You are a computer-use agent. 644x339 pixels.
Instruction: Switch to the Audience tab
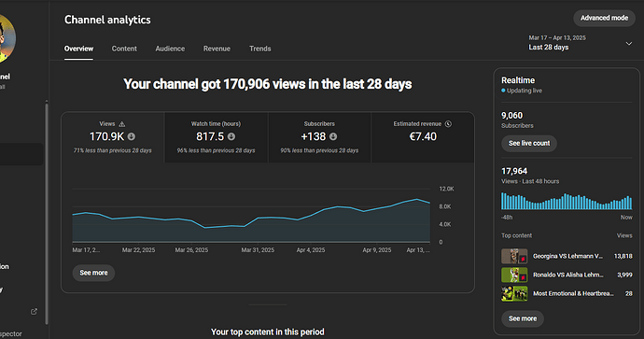coord(170,49)
